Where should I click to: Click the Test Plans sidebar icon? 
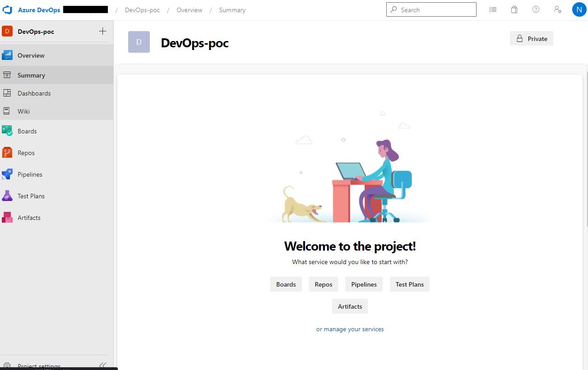(7, 196)
